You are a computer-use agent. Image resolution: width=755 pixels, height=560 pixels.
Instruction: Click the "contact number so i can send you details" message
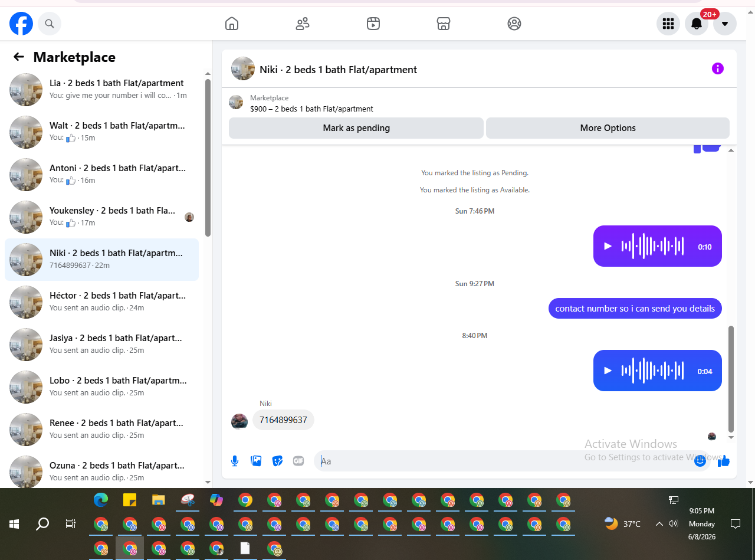click(x=635, y=309)
